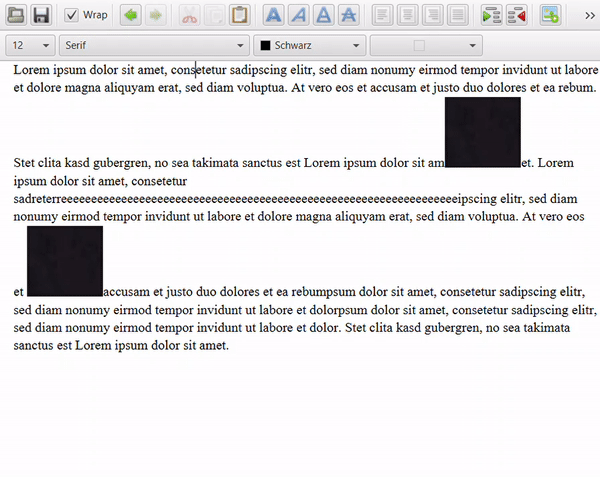
Task: Paste from the clipboard icon
Action: pyautogui.click(x=240, y=15)
